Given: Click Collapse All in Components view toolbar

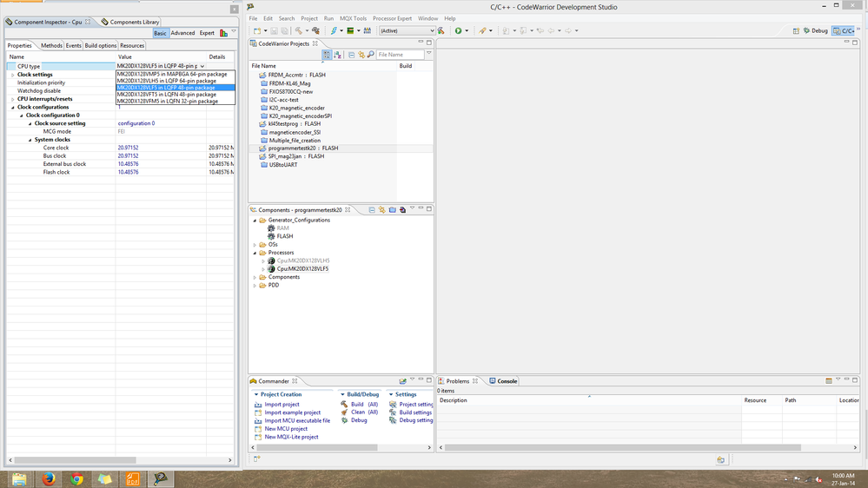Looking at the screenshot, I should click(x=372, y=210).
